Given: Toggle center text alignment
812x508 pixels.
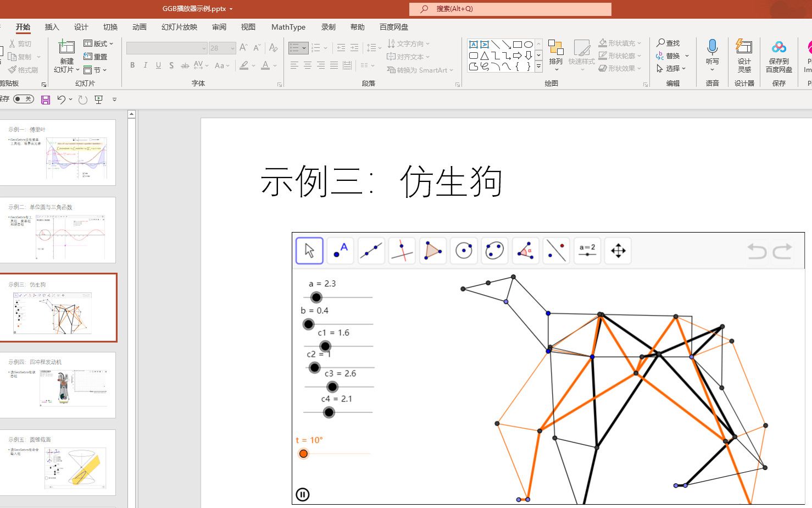Looking at the screenshot, I should pyautogui.click(x=308, y=65).
